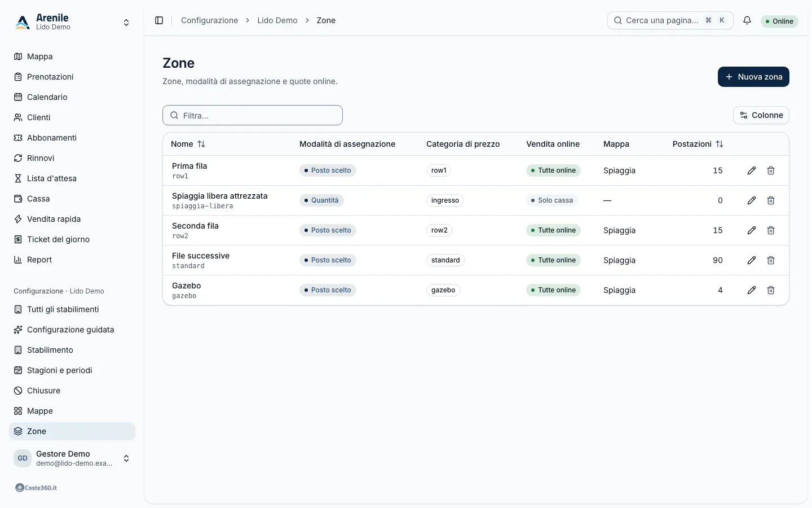812x508 pixels.
Task: Delete the Prima fila zone
Action: 771,170
